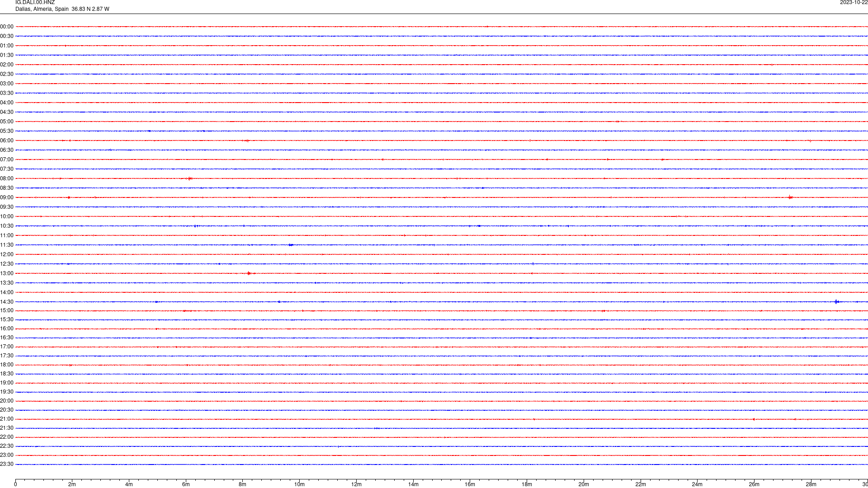868x488 pixels.
Task: Select the 04:30 time row label
Action: point(7,112)
